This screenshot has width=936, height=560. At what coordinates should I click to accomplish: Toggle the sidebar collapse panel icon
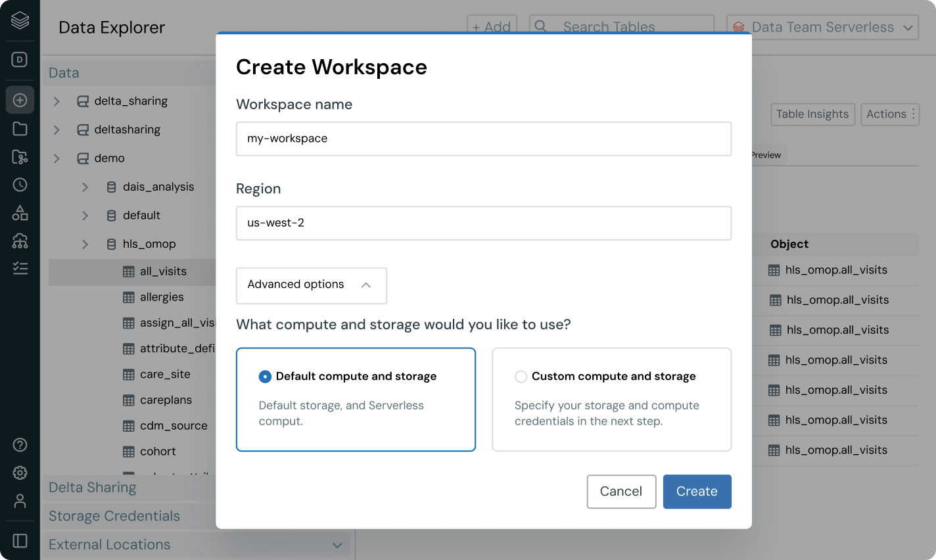pos(20,540)
